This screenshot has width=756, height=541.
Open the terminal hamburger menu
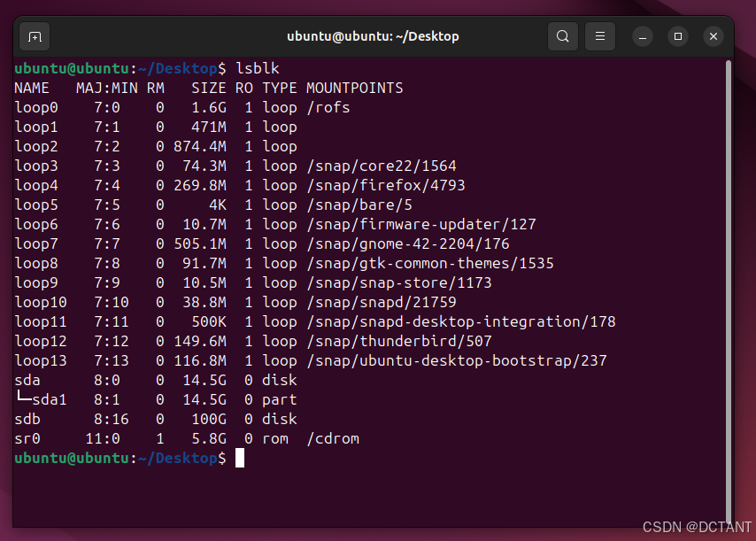[x=600, y=36]
